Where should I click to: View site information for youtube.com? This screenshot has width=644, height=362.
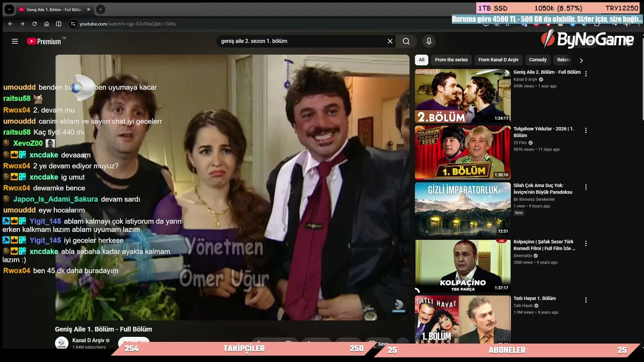point(73,24)
